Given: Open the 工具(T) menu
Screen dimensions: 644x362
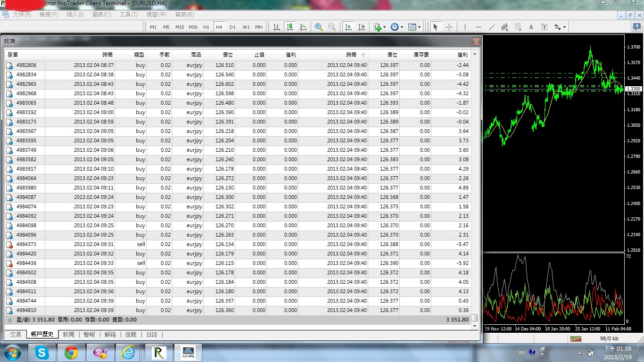Looking at the screenshot, I should 128,15.
